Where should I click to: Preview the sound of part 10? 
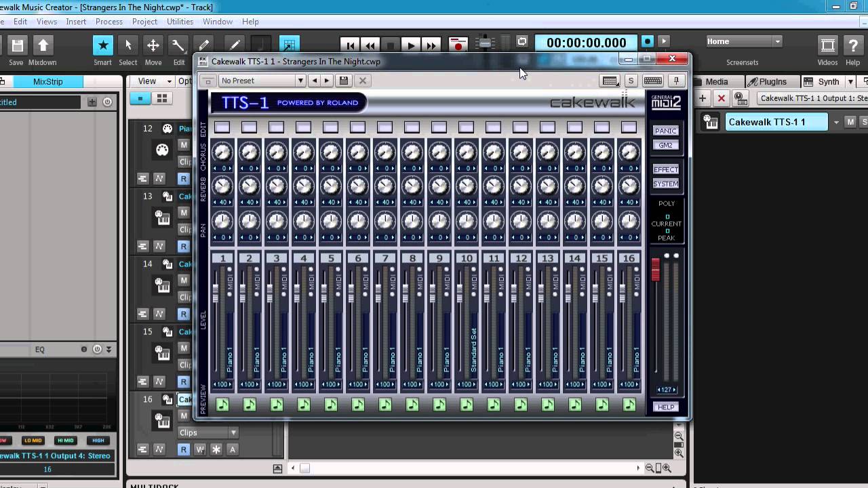(467, 405)
